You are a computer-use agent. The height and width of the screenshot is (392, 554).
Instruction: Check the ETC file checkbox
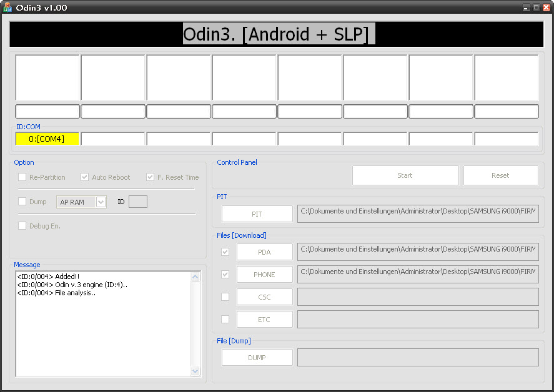(x=225, y=319)
